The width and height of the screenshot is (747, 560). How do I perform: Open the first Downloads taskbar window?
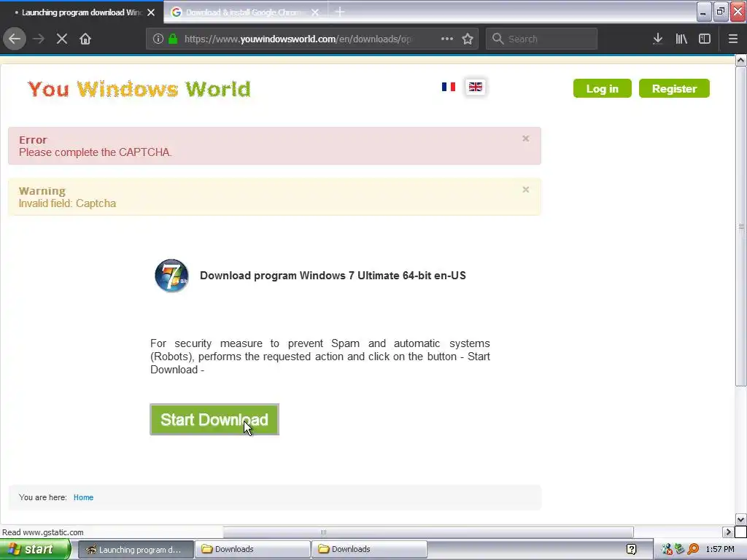[x=252, y=550]
